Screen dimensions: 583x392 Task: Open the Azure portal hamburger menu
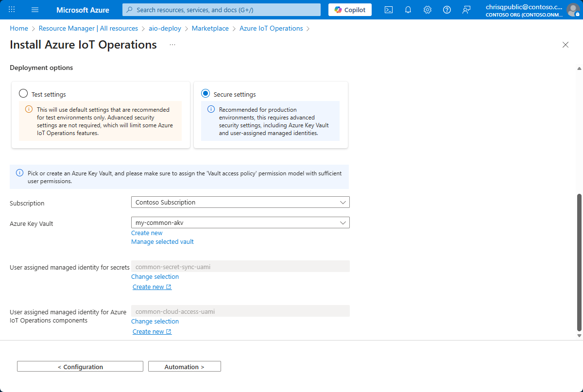pos(35,10)
